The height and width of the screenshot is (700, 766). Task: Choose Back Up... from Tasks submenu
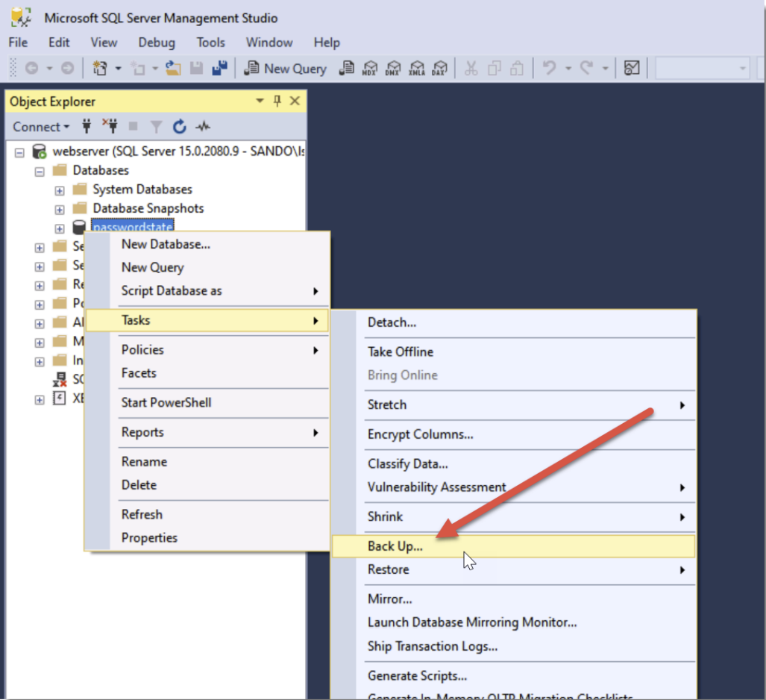click(513, 546)
